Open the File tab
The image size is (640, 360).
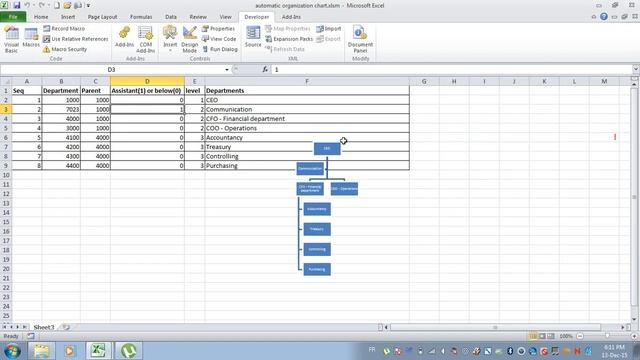[13, 17]
